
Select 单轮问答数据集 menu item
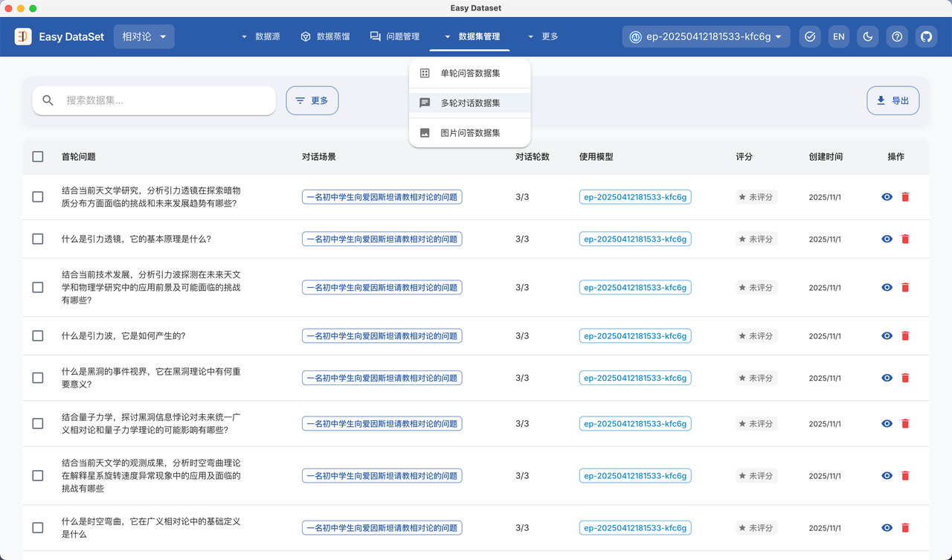[x=470, y=73]
